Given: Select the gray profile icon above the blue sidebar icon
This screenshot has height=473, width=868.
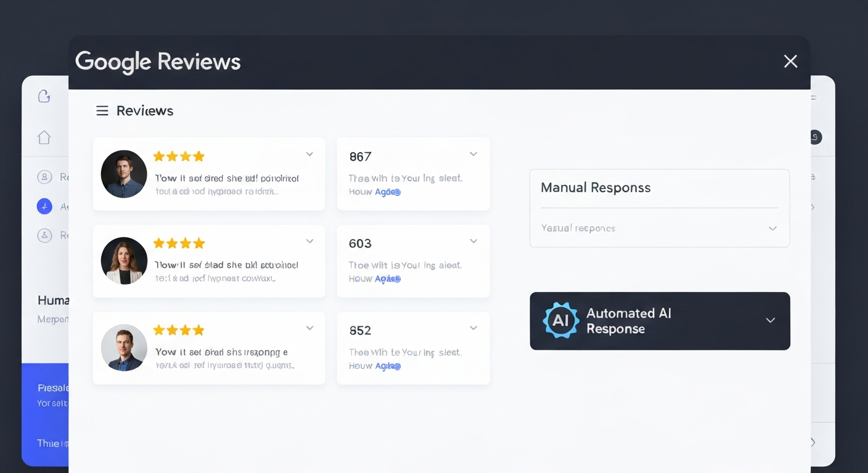Looking at the screenshot, I should pos(44,177).
